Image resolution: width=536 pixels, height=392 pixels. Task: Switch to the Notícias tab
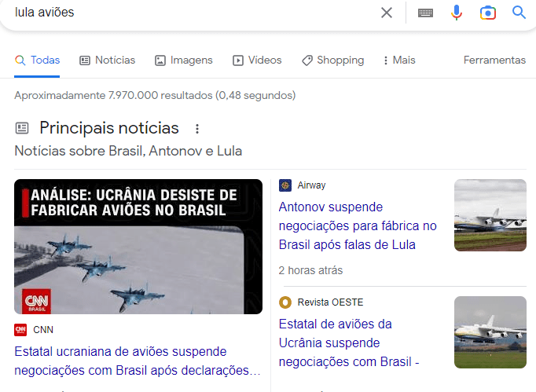pos(108,60)
